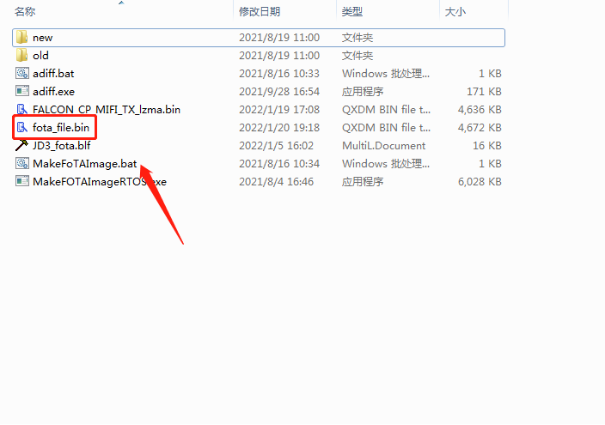Click the type 应用程序 for adiff.exe
This screenshot has width=605, height=425.
coord(362,91)
